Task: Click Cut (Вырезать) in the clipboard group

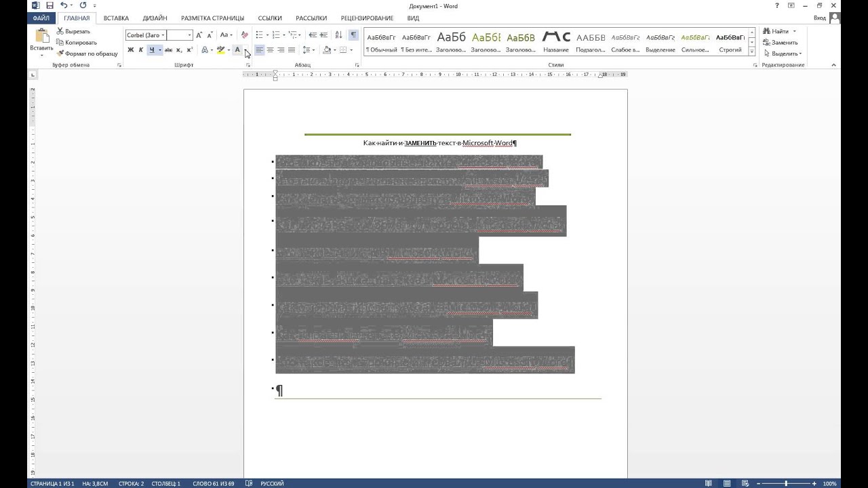Action: [73, 31]
